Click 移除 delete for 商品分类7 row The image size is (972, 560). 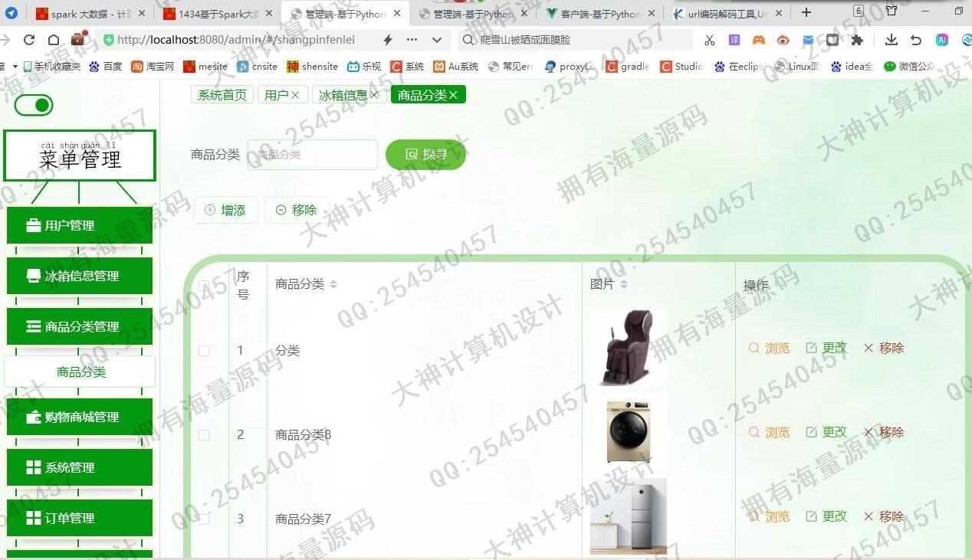pyautogui.click(x=884, y=516)
